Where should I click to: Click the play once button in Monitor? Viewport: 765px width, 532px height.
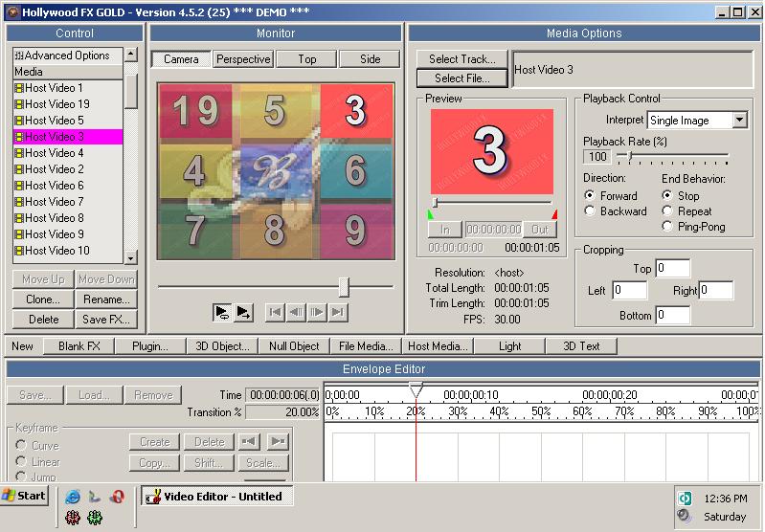[x=243, y=312]
